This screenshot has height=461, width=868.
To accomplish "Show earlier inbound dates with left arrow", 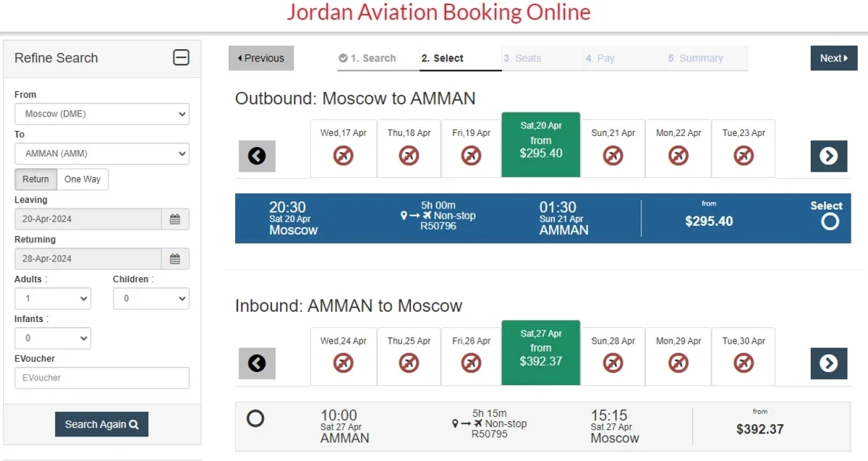I will tap(257, 364).
